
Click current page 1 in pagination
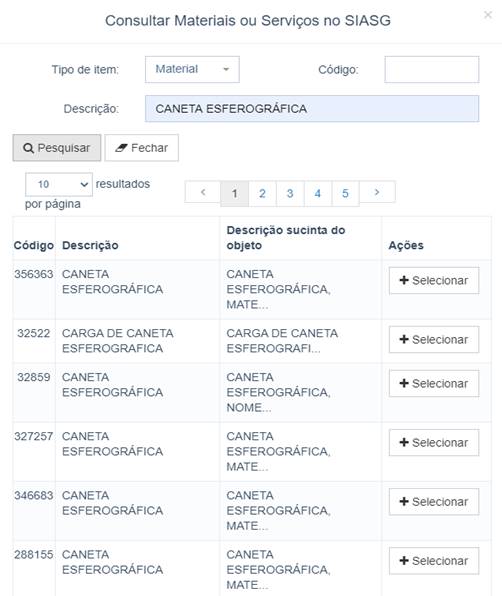click(x=234, y=193)
